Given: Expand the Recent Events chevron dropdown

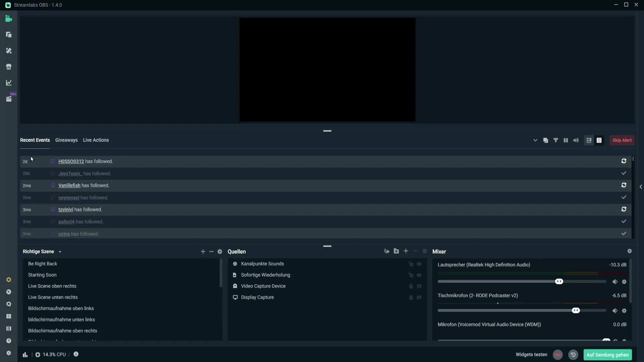Looking at the screenshot, I should [535, 140].
